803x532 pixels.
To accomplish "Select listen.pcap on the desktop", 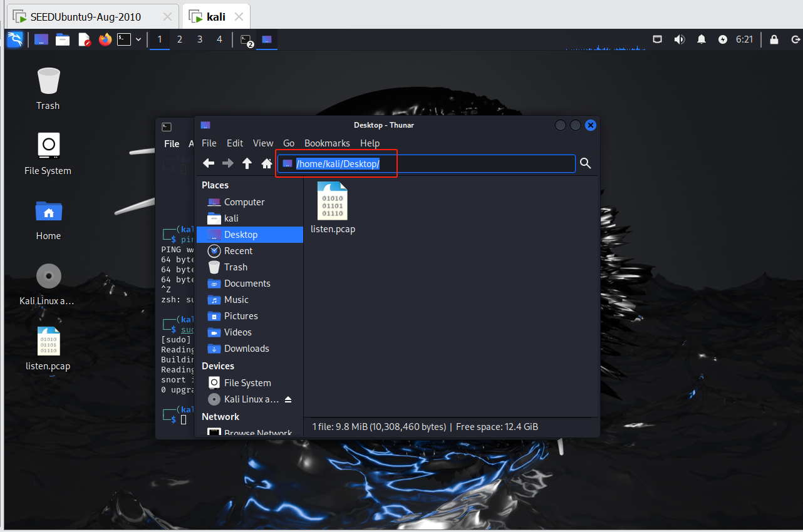I will point(48,349).
